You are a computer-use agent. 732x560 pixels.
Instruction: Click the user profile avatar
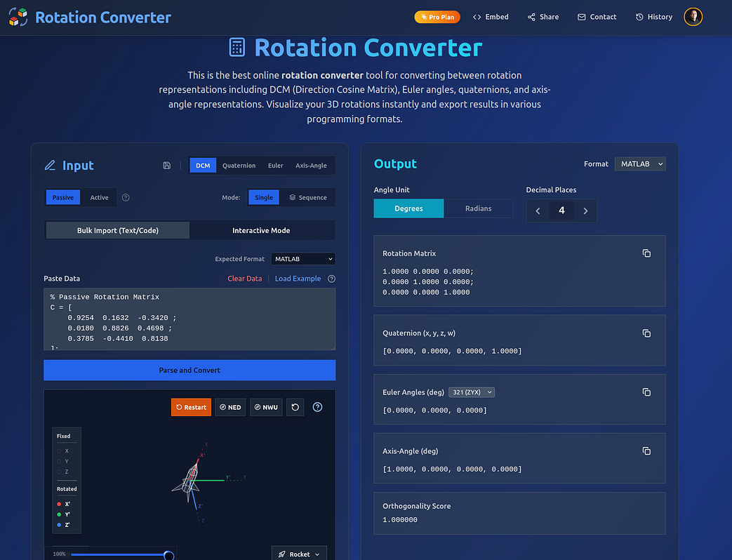point(693,17)
